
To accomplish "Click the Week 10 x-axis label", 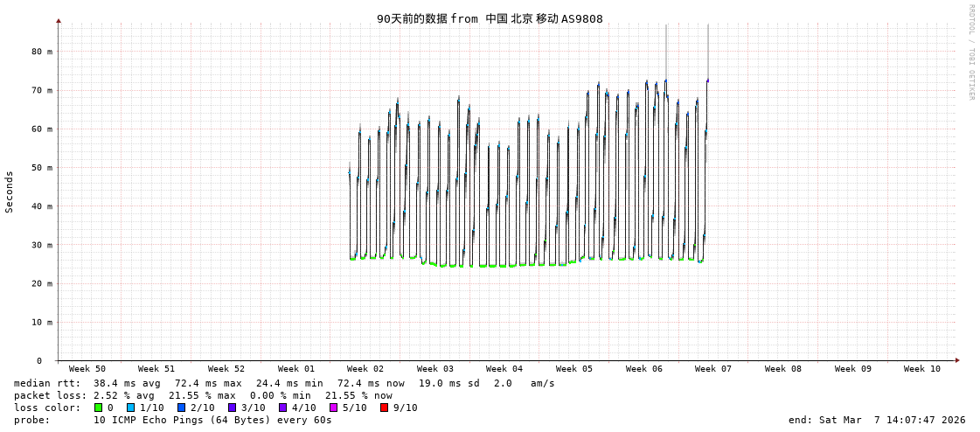I will 922,369.
